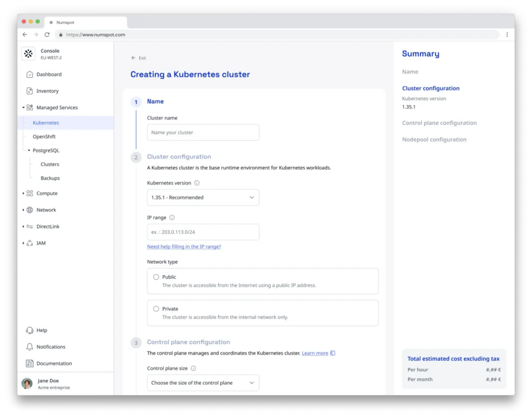Click the Cluster configuration step heading
532x416 pixels.
tap(179, 157)
